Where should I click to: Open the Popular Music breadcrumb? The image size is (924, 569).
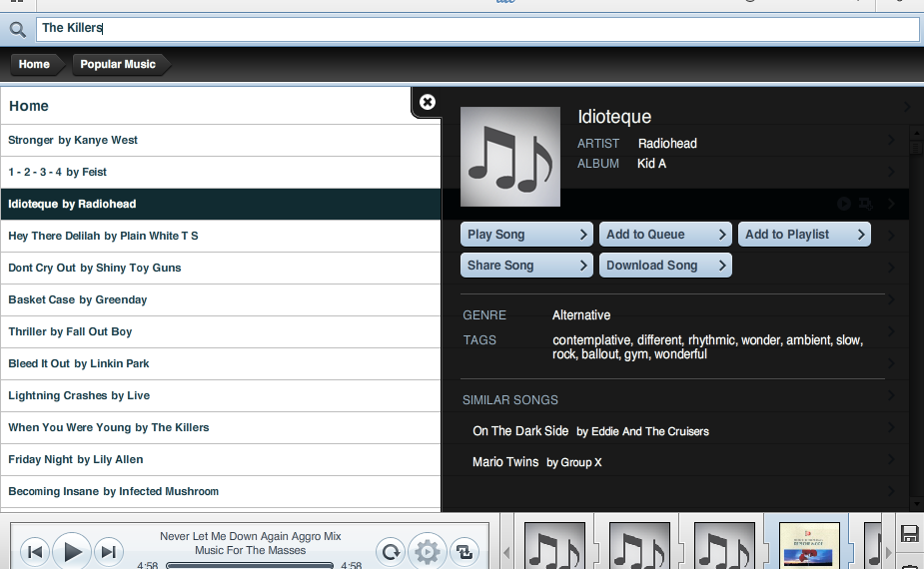pyautogui.click(x=118, y=64)
